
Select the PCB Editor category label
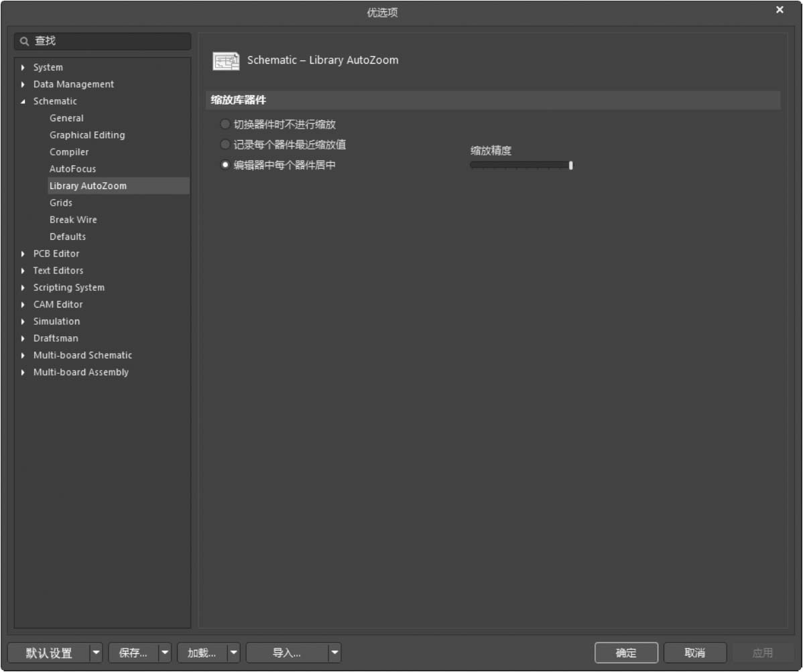pos(56,254)
